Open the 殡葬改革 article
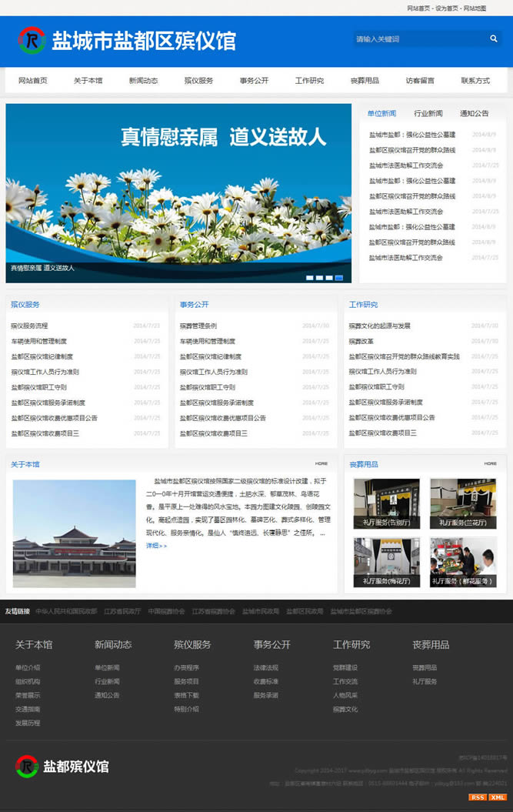This screenshot has height=812, width=513. point(361,341)
